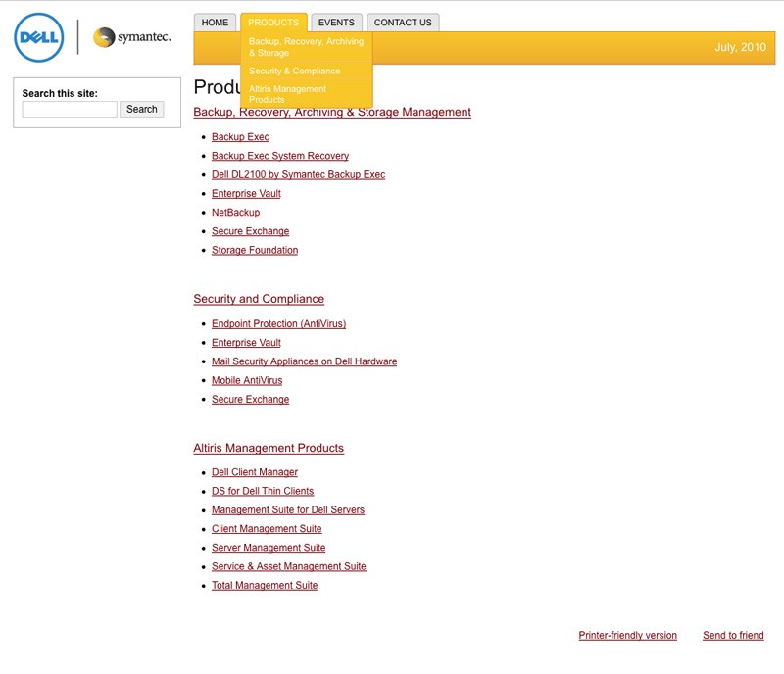Open the Security and Compliance heading link
The width and height of the screenshot is (784, 674).
tap(259, 299)
